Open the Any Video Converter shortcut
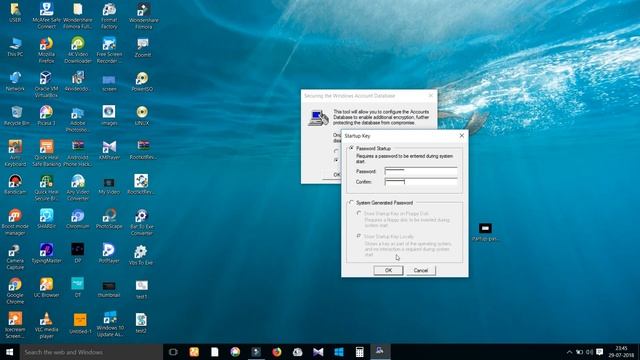 (78, 187)
